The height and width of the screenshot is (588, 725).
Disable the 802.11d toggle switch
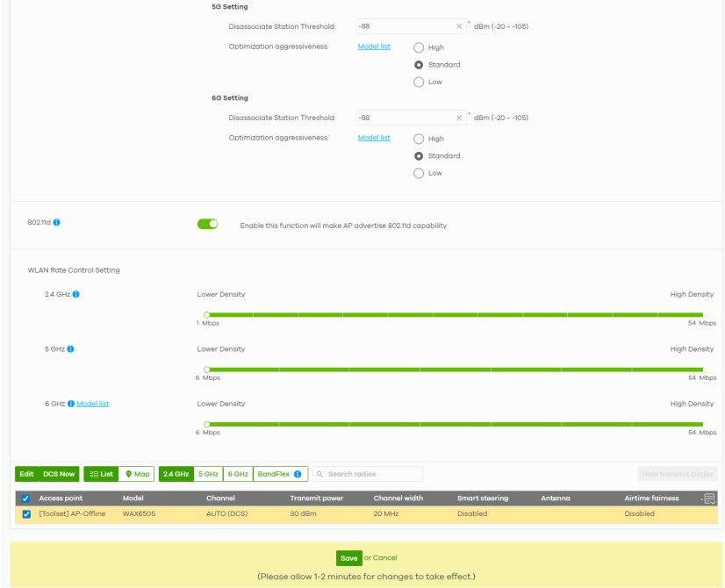tap(207, 225)
